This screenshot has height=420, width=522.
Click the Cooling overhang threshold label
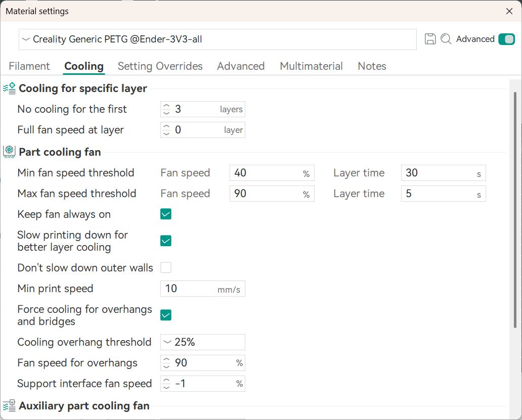coord(84,342)
